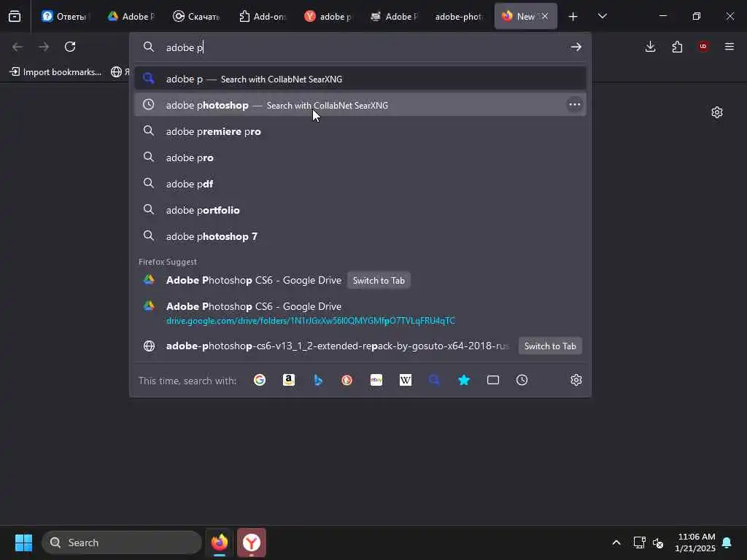747x560 pixels.
Task: Open Firefox from the taskbar
Action: [220, 542]
